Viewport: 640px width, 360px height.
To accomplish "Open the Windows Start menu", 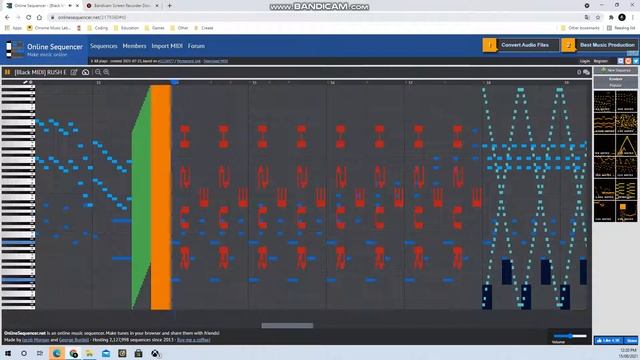I will tap(7, 353).
